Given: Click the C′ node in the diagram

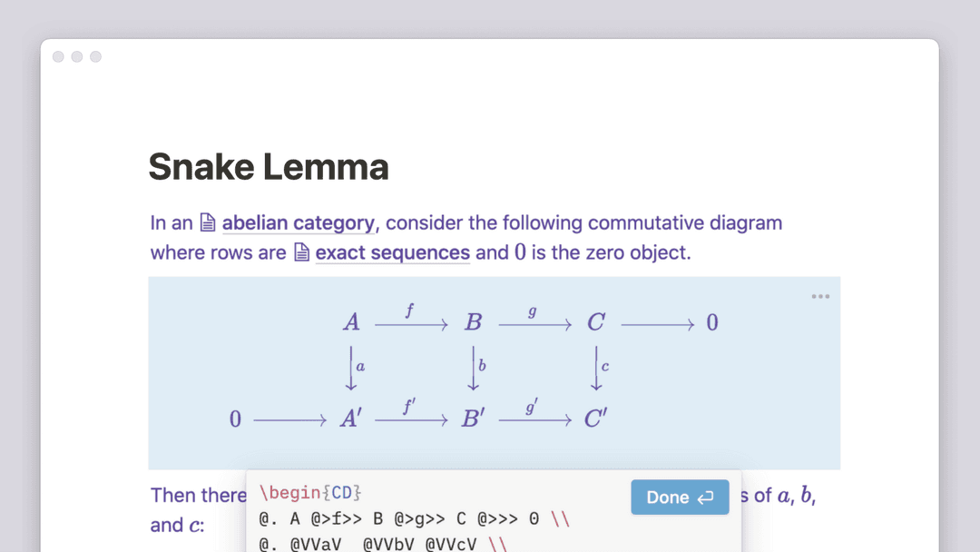Looking at the screenshot, I should (x=595, y=419).
